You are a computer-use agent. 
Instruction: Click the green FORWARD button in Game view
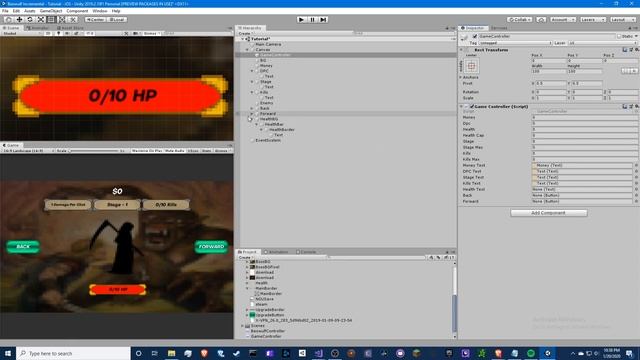211,247
